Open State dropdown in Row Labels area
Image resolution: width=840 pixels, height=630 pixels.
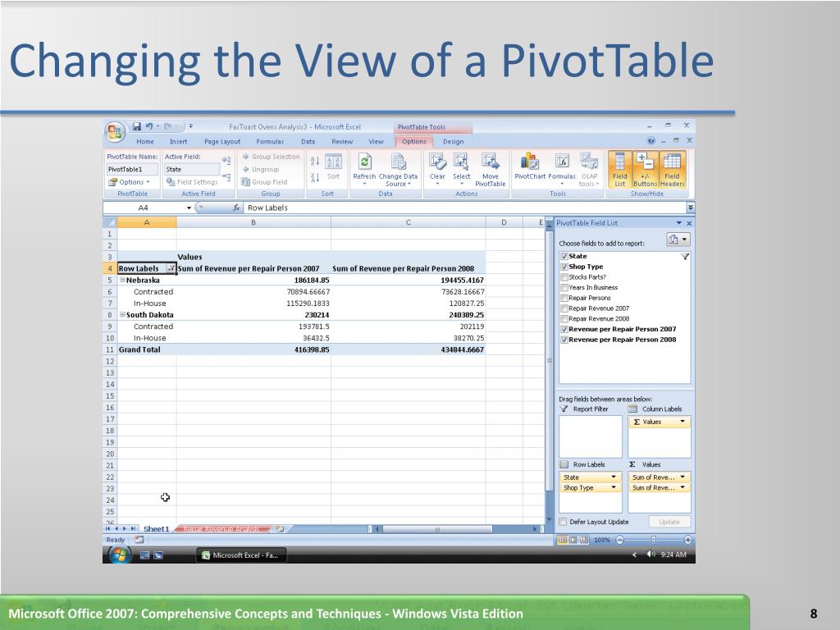click(614, 477)
